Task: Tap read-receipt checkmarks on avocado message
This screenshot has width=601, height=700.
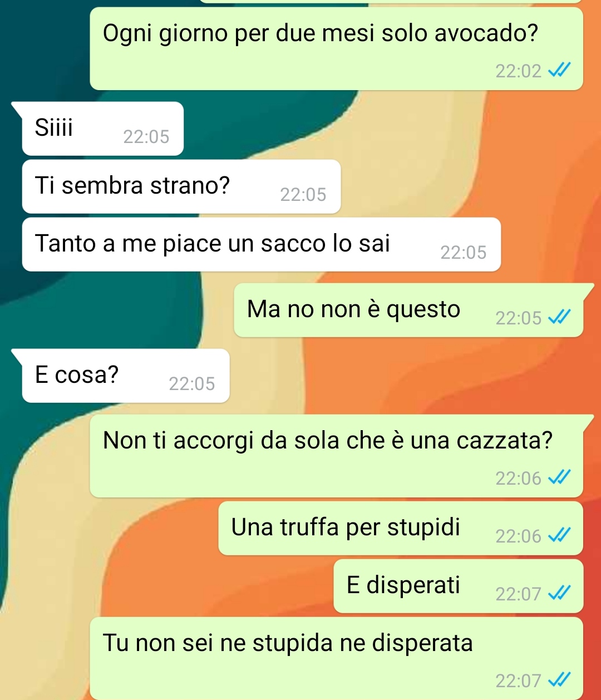Action: point(559,71)
